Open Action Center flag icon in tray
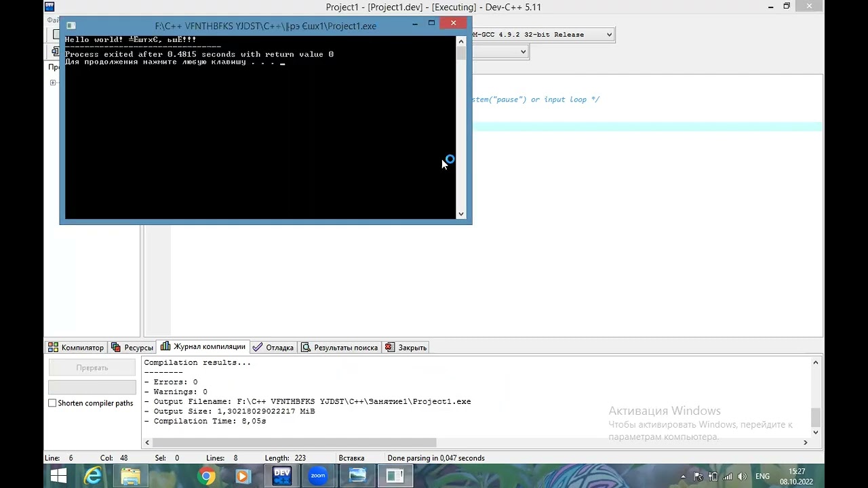 698,476
